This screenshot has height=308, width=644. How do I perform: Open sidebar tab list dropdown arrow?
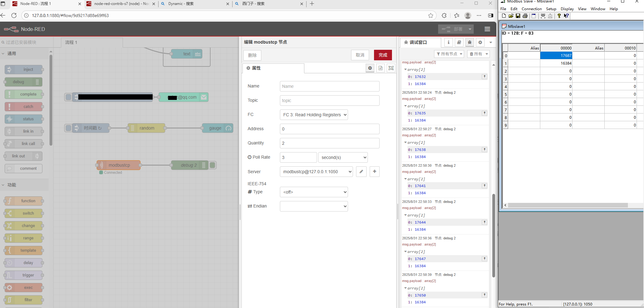[491, 42]
